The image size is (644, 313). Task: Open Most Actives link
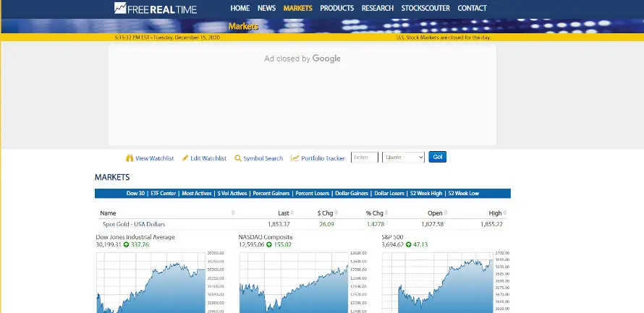pos(197,193)
